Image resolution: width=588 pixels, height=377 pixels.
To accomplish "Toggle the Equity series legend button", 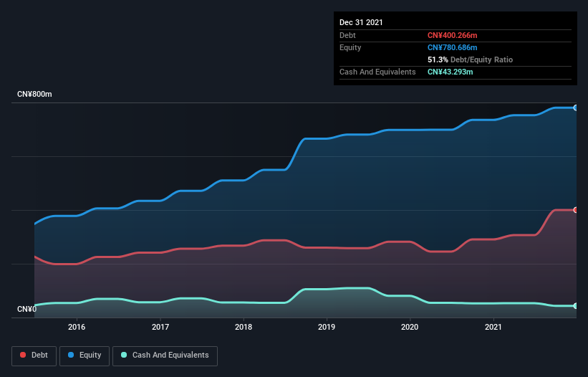I will point(85,356).
